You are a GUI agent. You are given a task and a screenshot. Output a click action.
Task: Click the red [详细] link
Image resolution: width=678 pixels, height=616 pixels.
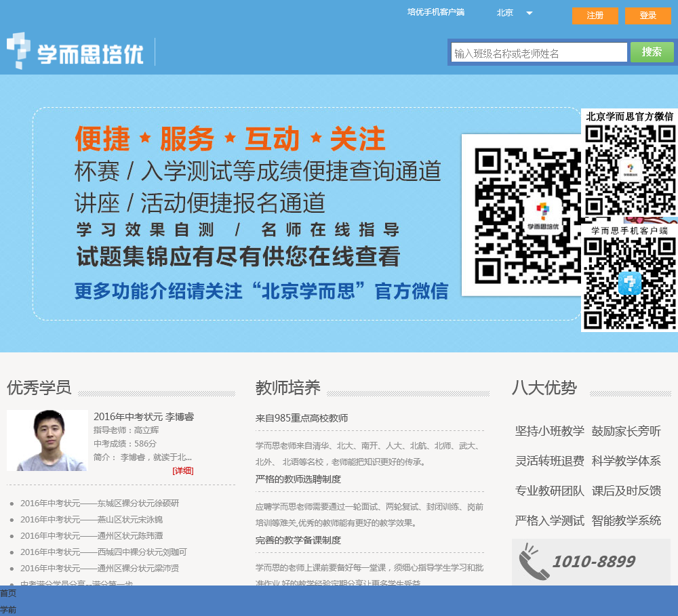coord(183,471)
